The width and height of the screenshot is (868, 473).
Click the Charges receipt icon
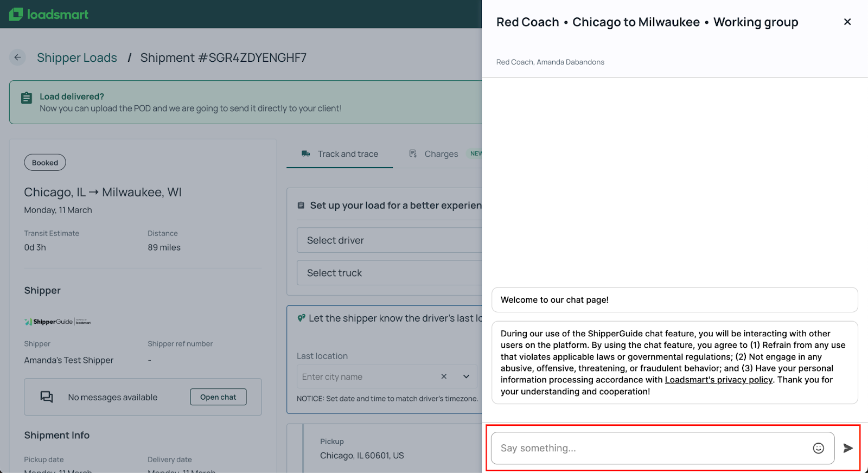[x=413, y=154]
